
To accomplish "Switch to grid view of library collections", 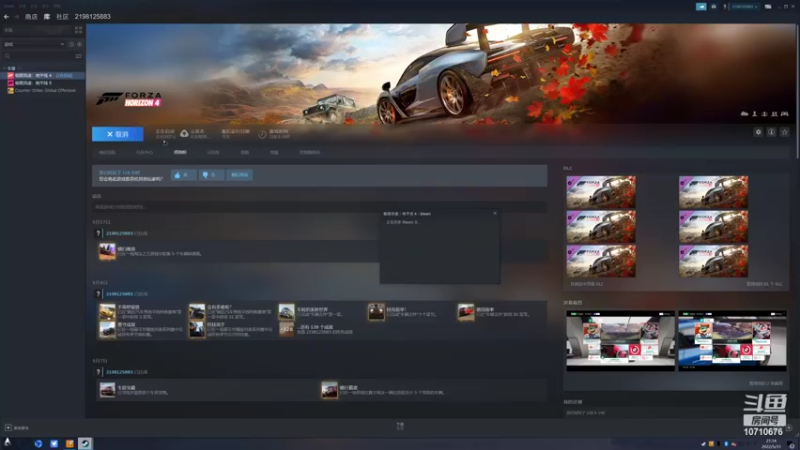I will pos(78,30).
